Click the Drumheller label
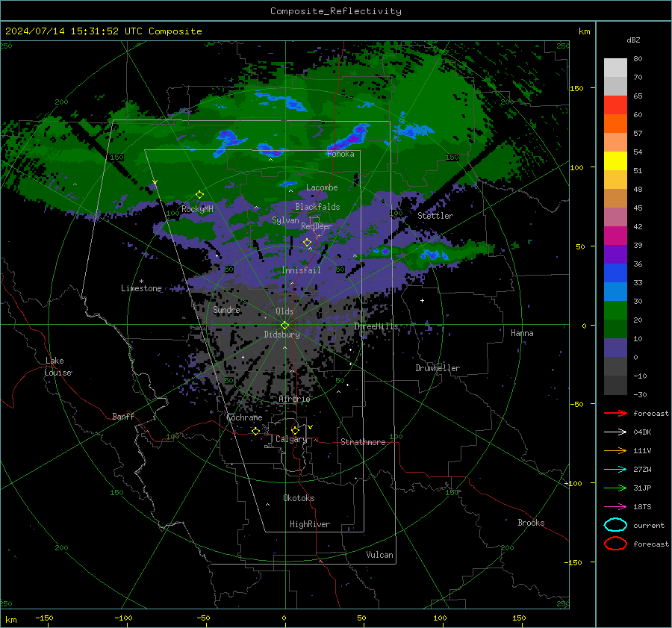The height and width of the screenshot is (628, 672). pyautogui.click(x=438, y=368)
